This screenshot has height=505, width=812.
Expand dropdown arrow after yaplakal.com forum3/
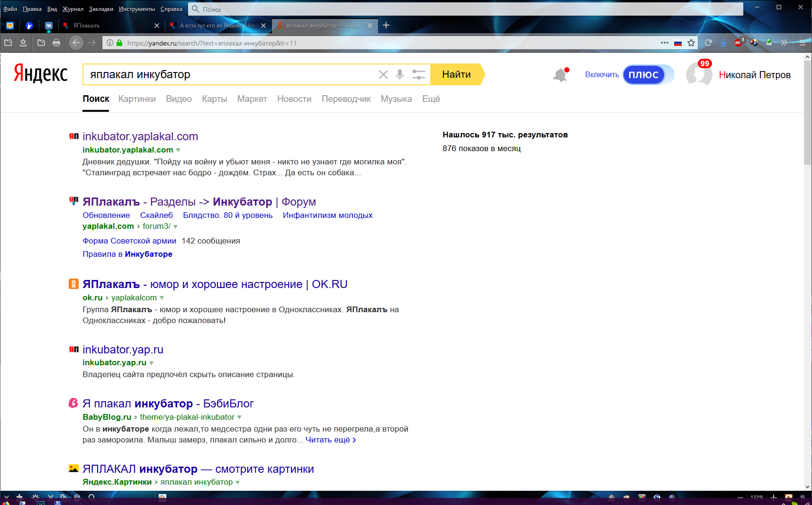tap(175, 227)
